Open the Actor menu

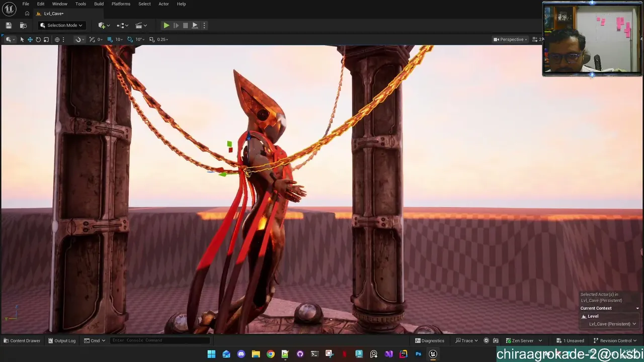click(164, 4)
